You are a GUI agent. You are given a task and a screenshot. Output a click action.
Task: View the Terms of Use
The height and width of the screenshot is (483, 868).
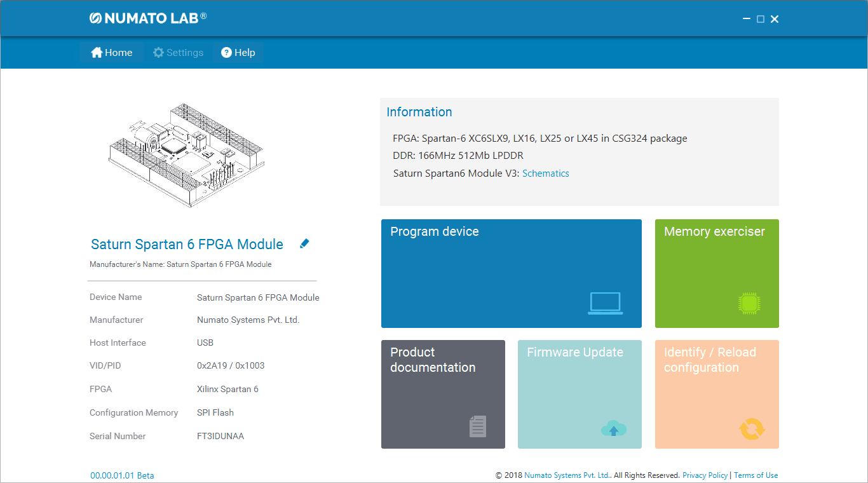(x=756, y=475)
